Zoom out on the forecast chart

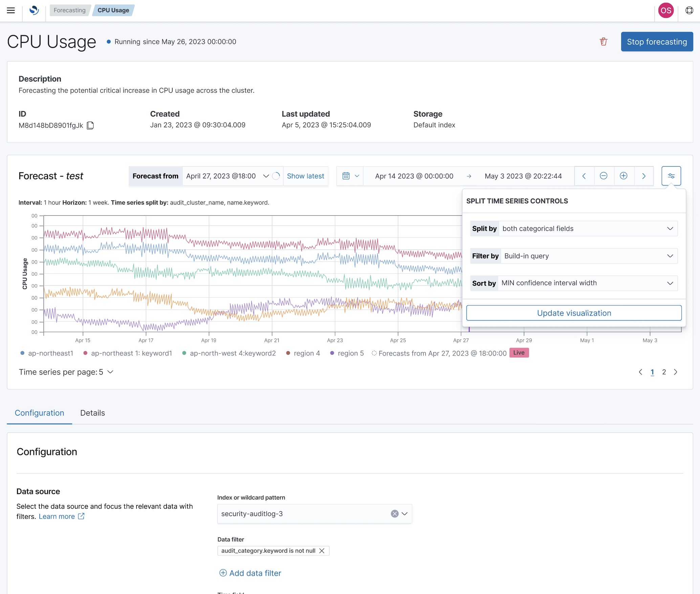[604, 176]
